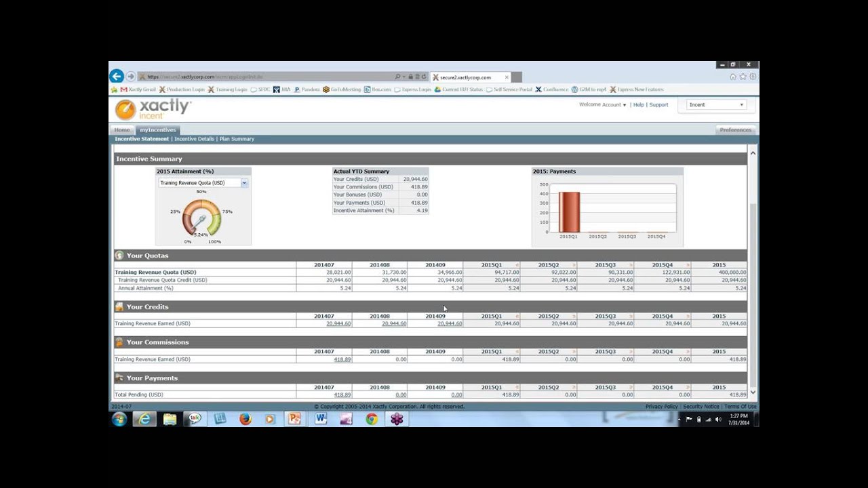Select the Incentive Statement sub-tab
The image size is (868, 488).
(x=142, y=139)
